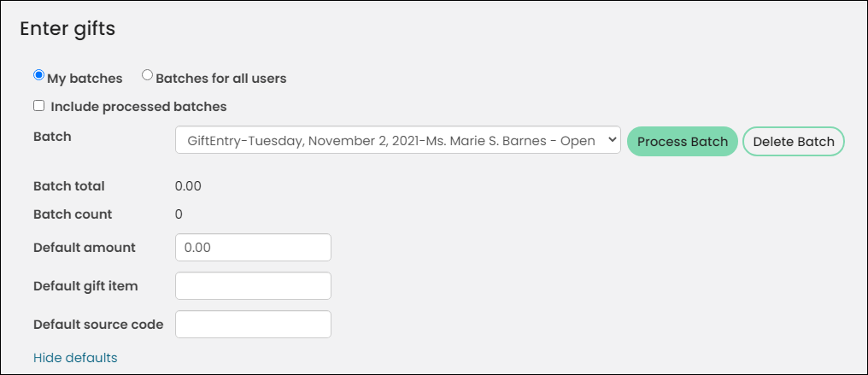Screen dimensions: 868x375
Task: Click the "Default gift item" field label
Action: (85, 286)
